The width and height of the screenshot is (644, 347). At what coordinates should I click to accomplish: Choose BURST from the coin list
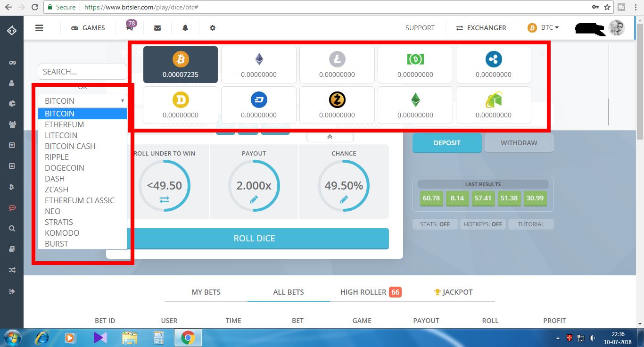pyautogui.click(x=83, y=244)
